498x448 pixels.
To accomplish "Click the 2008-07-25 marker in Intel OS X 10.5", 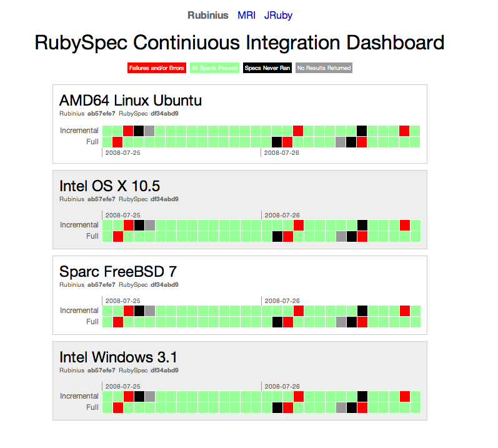I will 122,216.
